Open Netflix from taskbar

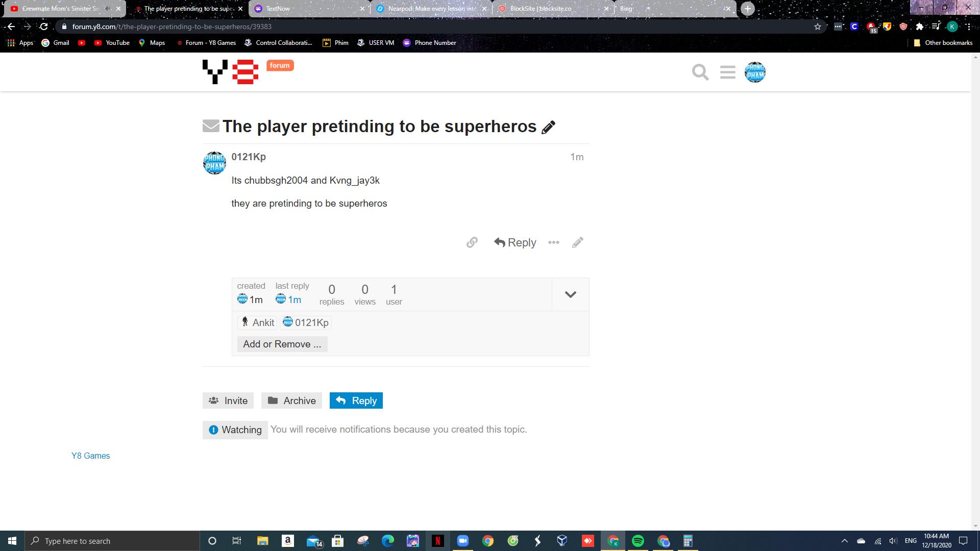coord(437,541)
